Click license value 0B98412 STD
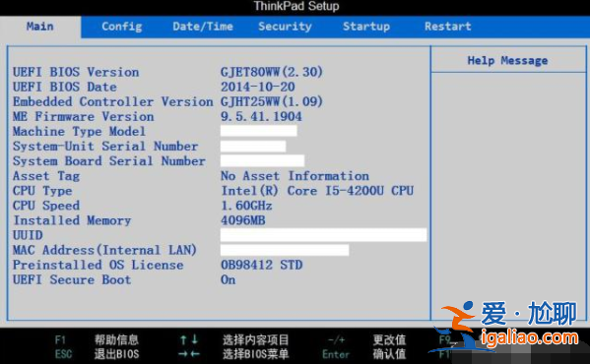This screenshot has height=364, width=590. 262,265
